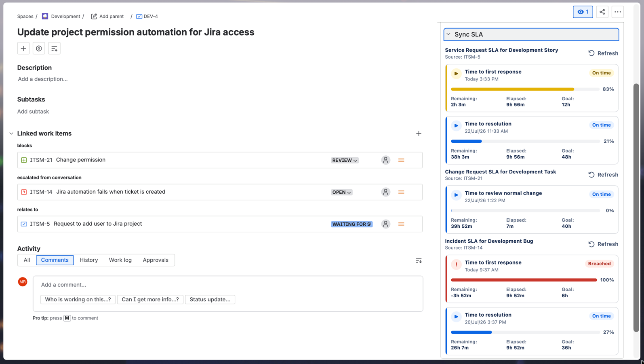Screen dimensions: 644x364
Task: Click the assignee avatar on ITSM-5 row
Action: click(385, 224)
